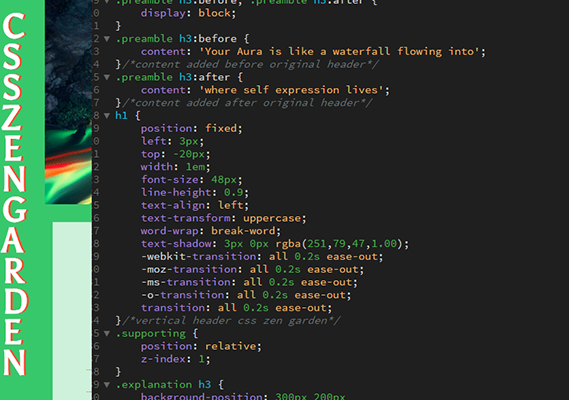Collapse the .preamble h3:before rule fold arrow
569x400 pixels.
tap(107, 38)
